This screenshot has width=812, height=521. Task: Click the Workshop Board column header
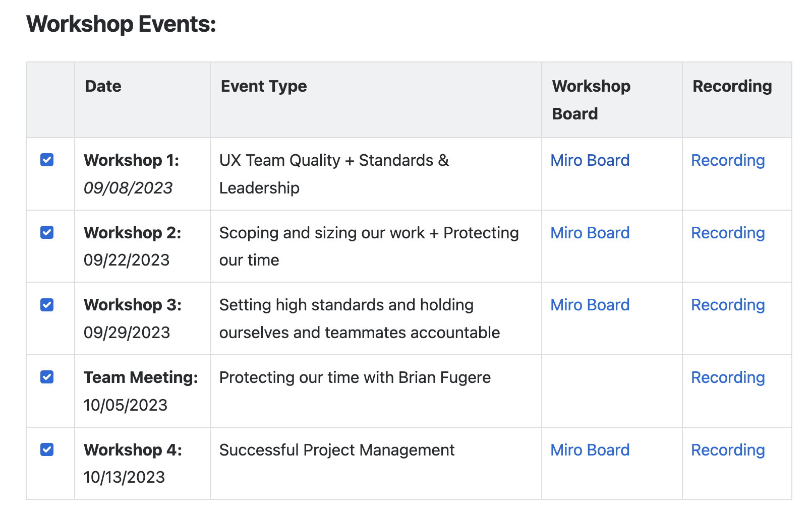click(591, 100)
